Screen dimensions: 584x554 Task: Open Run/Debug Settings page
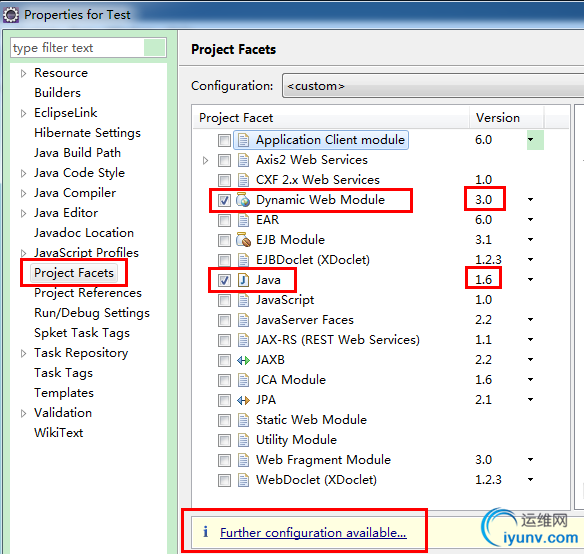coord(92,313)
